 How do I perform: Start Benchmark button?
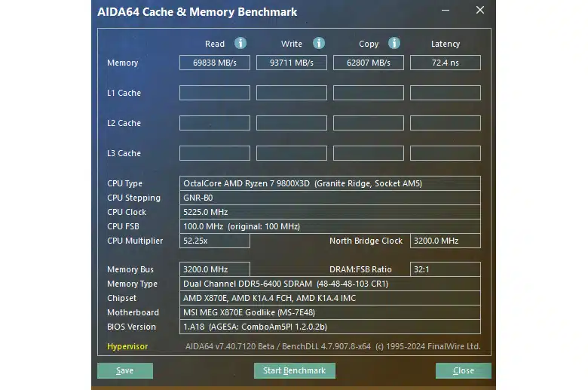294,370
